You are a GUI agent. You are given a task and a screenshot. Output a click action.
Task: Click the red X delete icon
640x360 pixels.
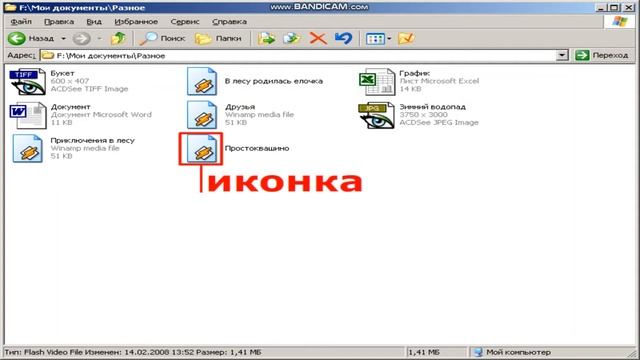318,39
